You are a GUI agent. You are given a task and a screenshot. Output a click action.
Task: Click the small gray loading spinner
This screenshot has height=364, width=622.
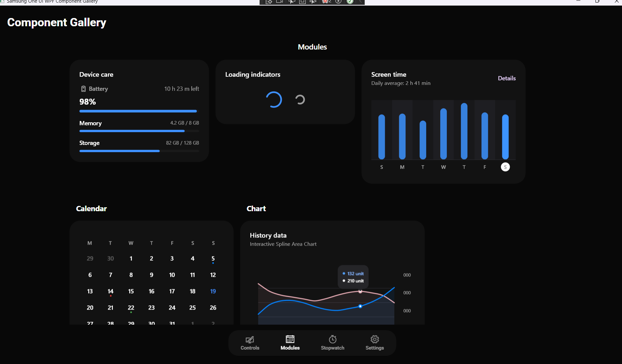click(300, 100)
